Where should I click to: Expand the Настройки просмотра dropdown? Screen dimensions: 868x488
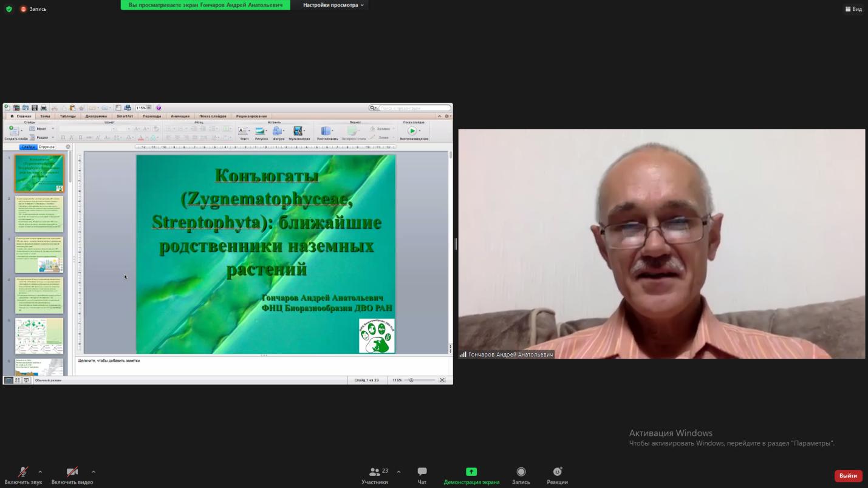coord(333,5)
